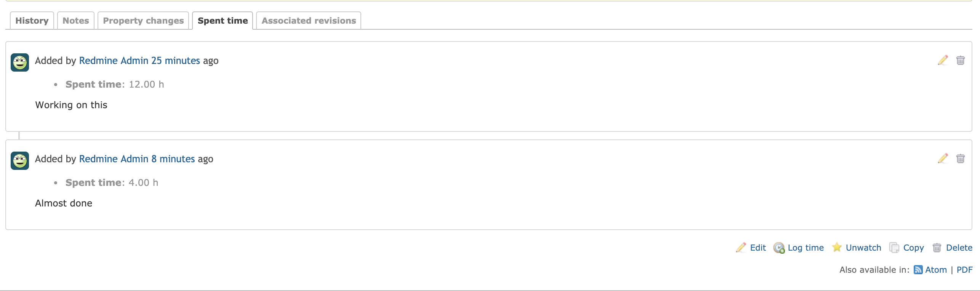Click avatar of the 8 minutes ago entry

click(20, 161)
